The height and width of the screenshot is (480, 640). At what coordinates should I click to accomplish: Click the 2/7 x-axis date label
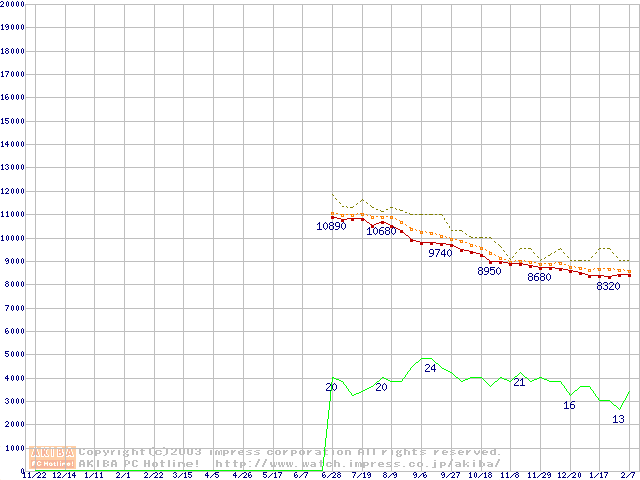[629, 476]
